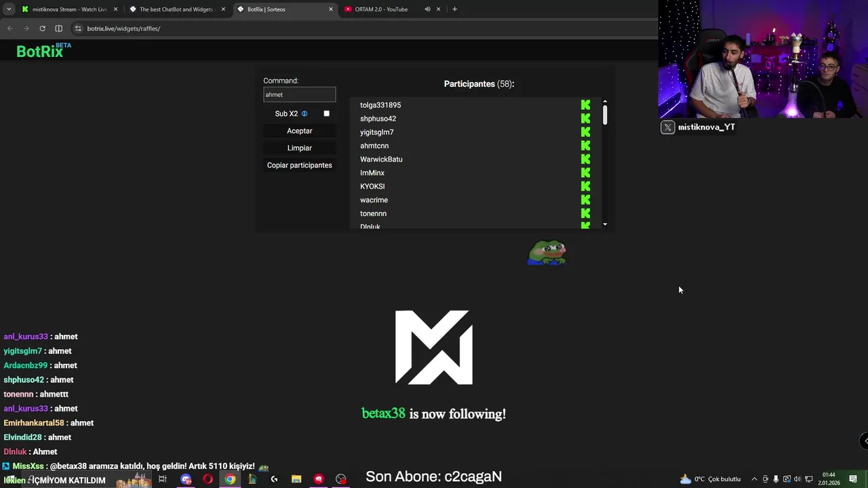Viewport: 868px width, 488px height.
Task: Click the Kick icon beside shphuso42
Action: click(585, 119)
